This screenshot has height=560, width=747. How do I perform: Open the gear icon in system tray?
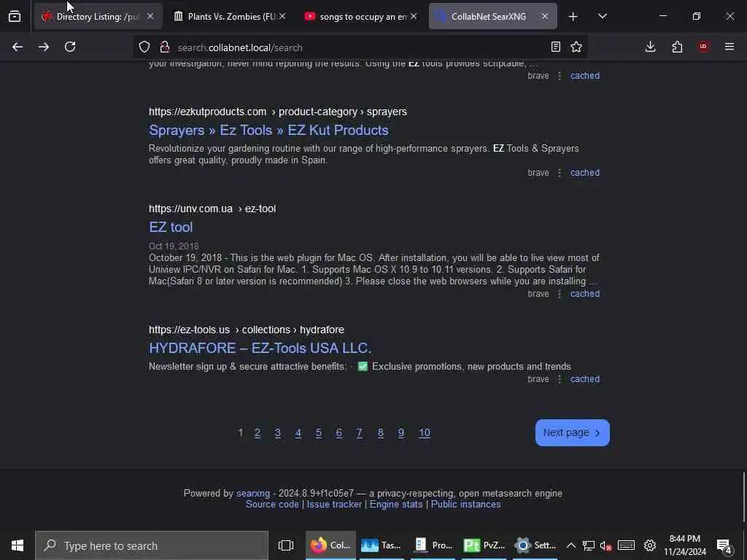[x=650, y=545]
